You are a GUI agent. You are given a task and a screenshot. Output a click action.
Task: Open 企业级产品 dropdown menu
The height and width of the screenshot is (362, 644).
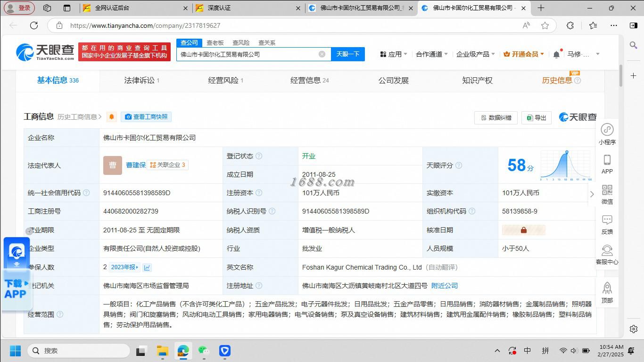[476, 54]
